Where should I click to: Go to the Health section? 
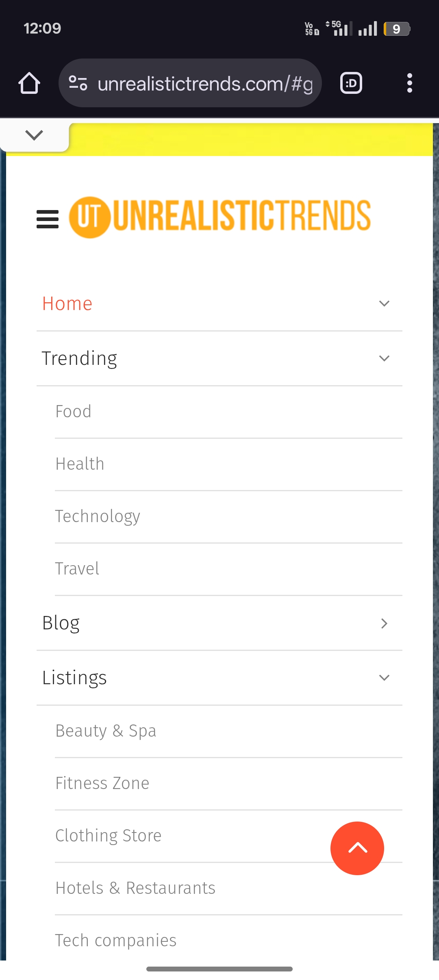click(x=80, y=464)
